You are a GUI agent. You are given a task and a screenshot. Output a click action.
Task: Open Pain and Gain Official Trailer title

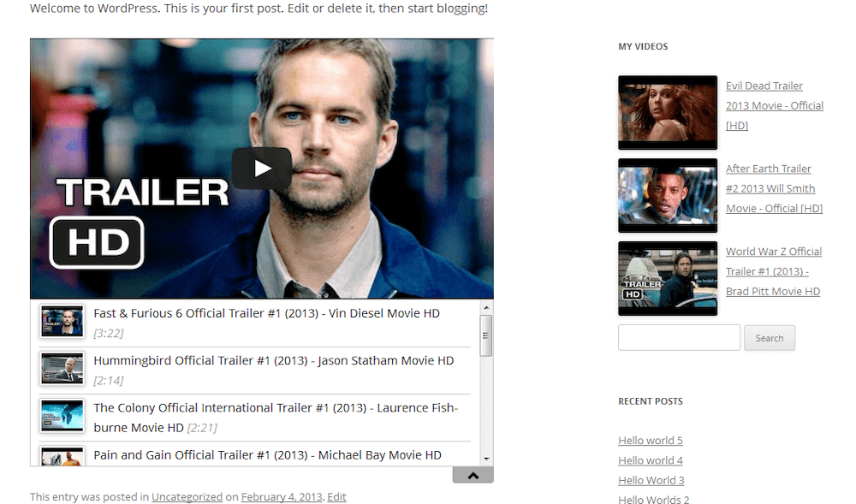tap(267, 455)
